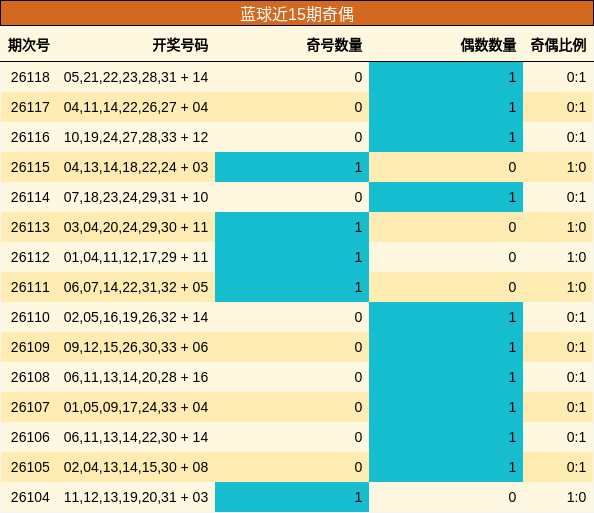Screen dimensions: 594x513
Task: Select numbers 04,11,14,22,26,27 + 04
Action: 136,107
